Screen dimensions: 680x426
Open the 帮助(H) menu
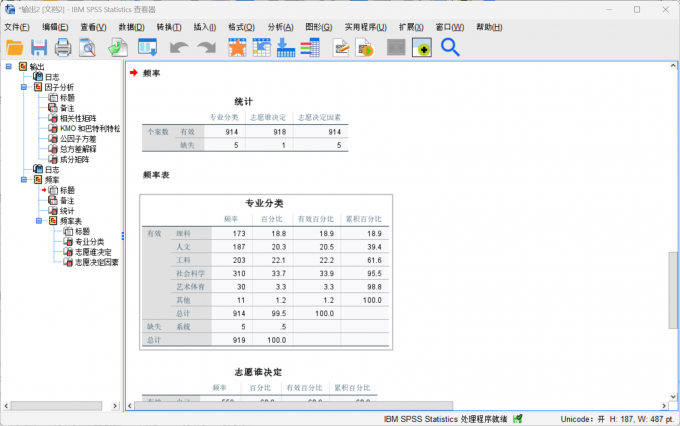[x=489, y=27]
